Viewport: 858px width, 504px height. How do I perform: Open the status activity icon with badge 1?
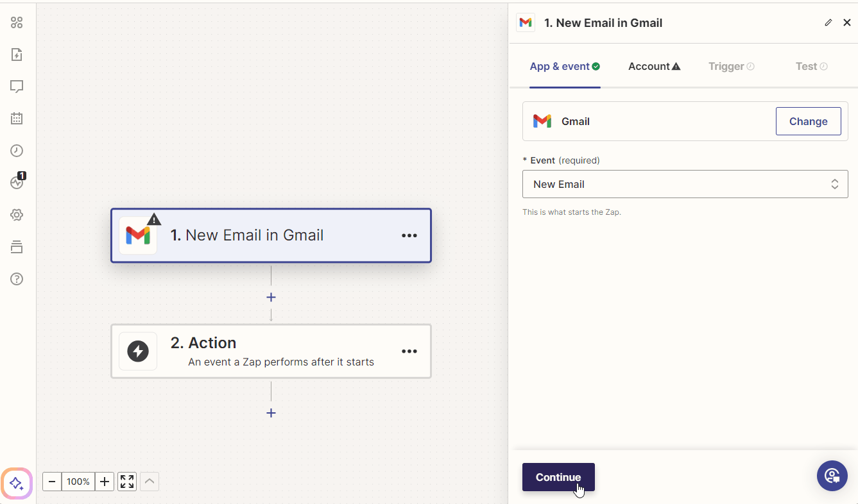[x=17, y=182]
